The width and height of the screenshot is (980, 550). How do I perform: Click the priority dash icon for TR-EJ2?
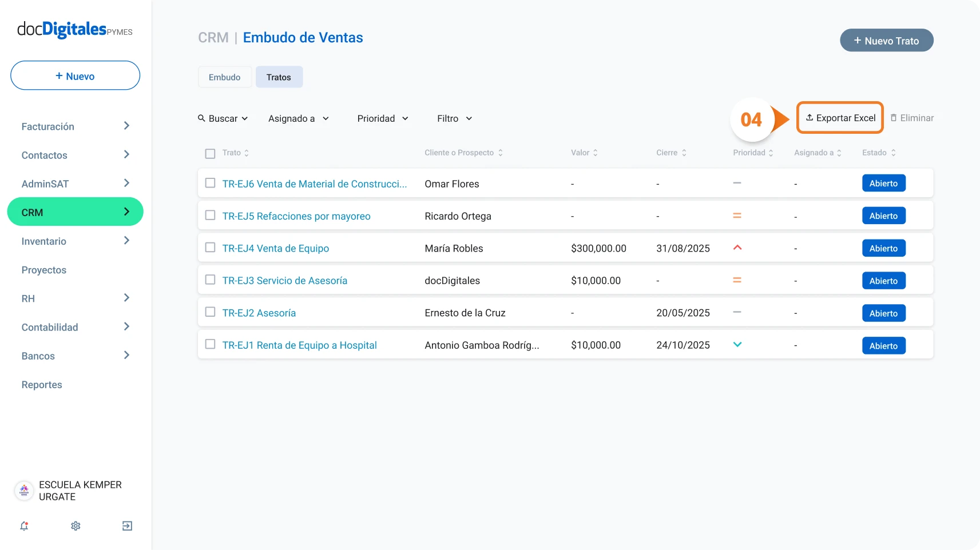[x=737, y=312]
